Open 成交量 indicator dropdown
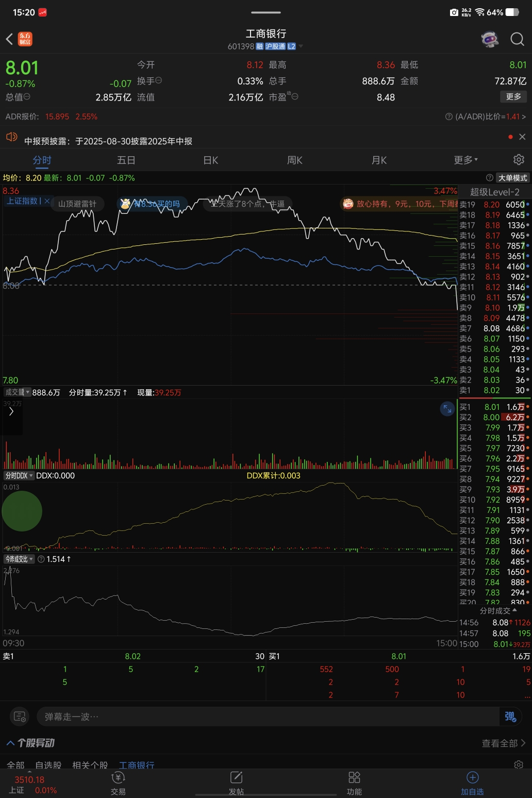Image resolution: width=532 pixels, height=798 pixels. (x=17, y=392)
